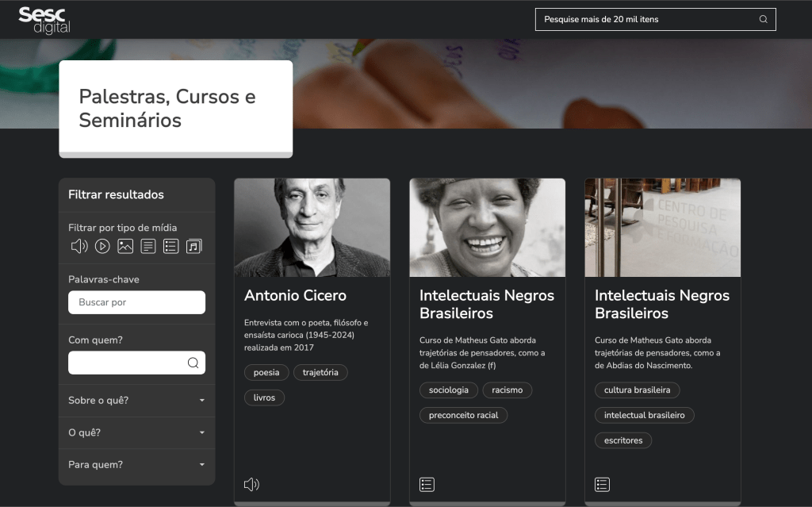This screenshot has width=812, height=507.
Task: Expand the 'O quê?' filter section
Action: pos(136,432)
